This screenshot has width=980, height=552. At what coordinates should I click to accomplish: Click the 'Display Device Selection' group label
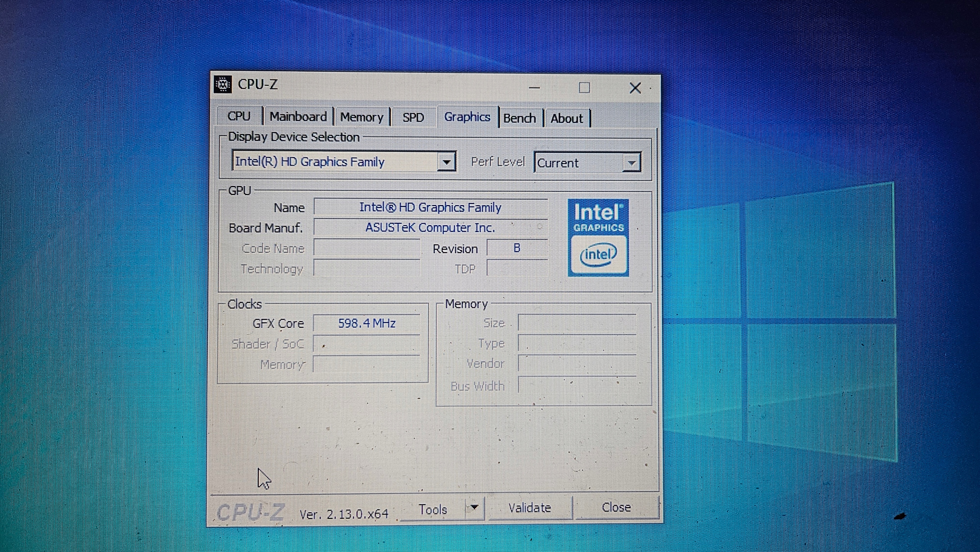(x=294, y=137)
